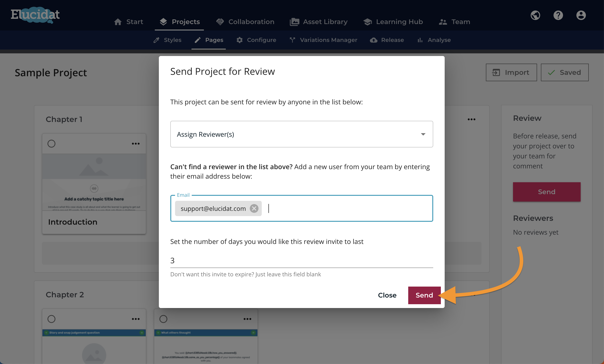
Task: Open the Release sub-tab
Action: coord(387,40)
